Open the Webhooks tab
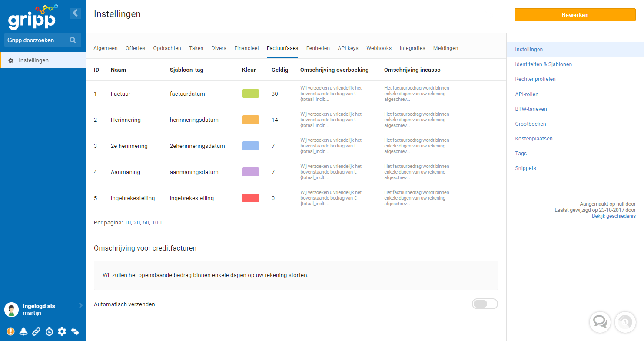 tap(379, 48)
